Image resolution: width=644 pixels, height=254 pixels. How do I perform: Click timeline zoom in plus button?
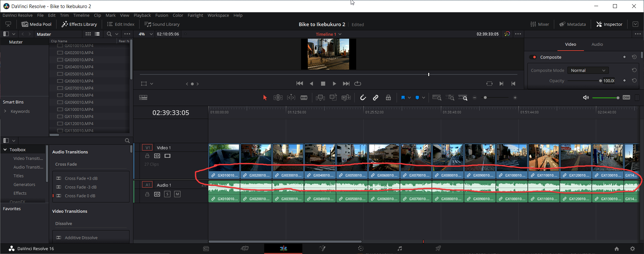515,98
